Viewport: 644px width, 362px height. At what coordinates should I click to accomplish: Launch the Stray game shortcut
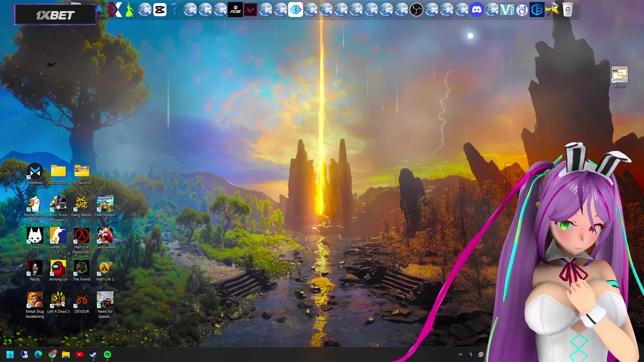[x=35, y=238]
